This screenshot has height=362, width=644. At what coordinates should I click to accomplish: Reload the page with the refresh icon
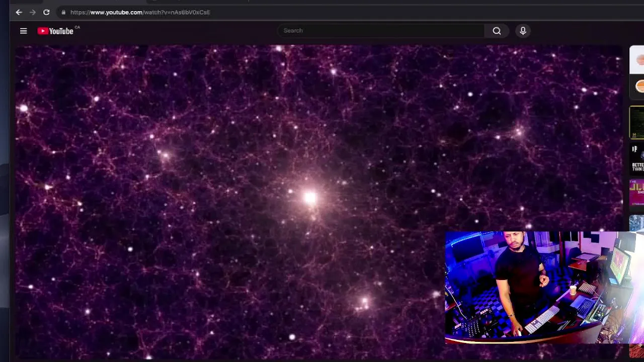pos(46,12)
